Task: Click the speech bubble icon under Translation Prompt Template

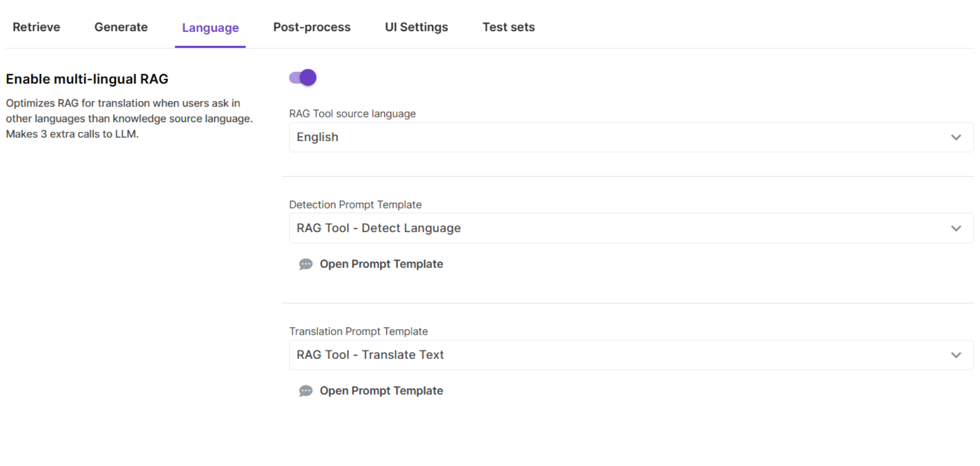Action: (306, 391)
